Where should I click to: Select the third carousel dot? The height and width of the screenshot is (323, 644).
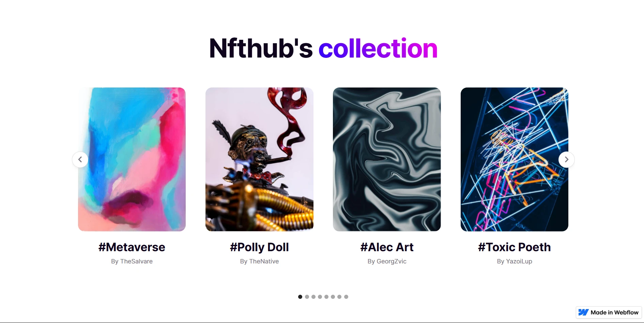[x=313, y=297]
